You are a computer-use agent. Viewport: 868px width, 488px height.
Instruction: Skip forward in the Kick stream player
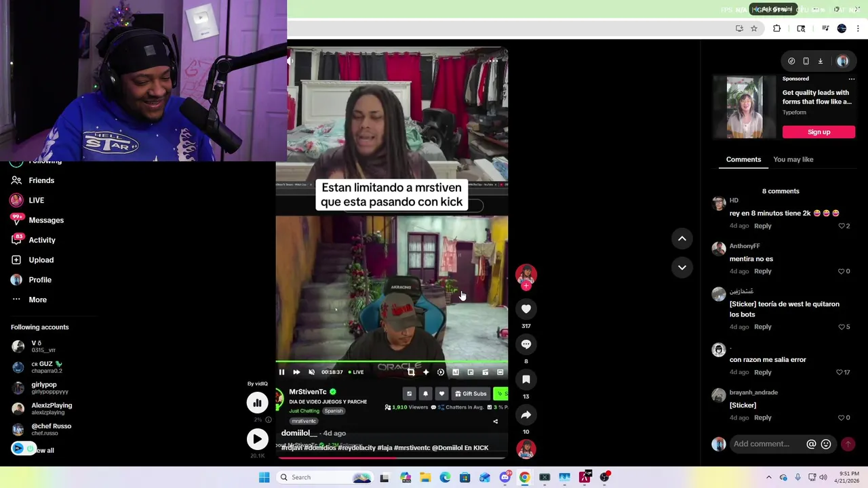pos(296,372)
